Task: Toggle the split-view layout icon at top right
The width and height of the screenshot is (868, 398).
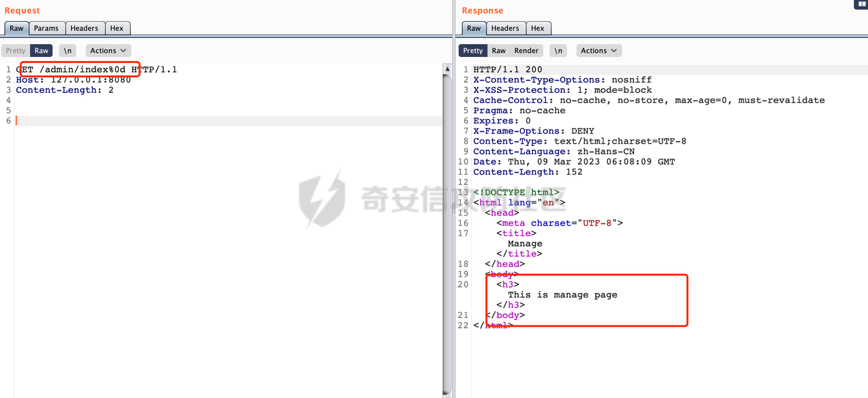Action: 861,4
